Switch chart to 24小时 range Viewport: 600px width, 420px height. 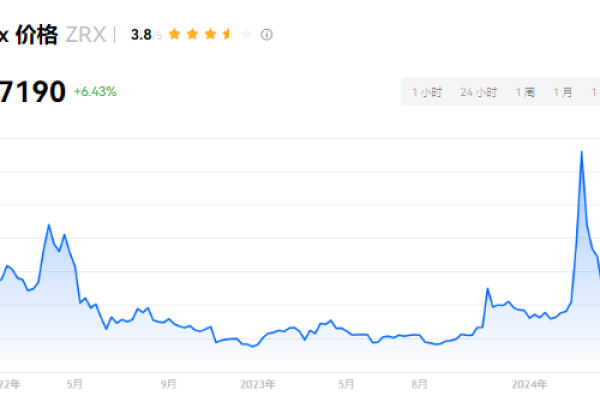coord(478,92)
